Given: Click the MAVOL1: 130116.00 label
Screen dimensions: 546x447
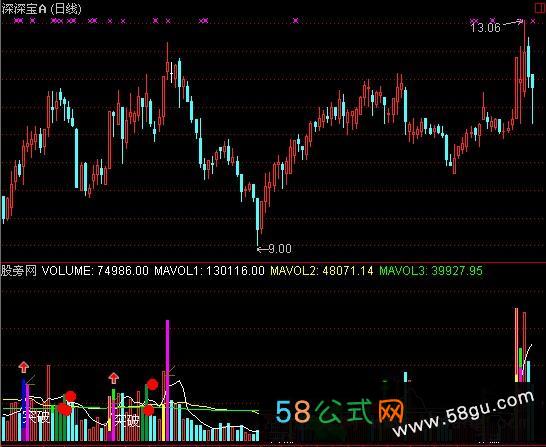Looking at the screenshot, I should (x=209, y=270).
